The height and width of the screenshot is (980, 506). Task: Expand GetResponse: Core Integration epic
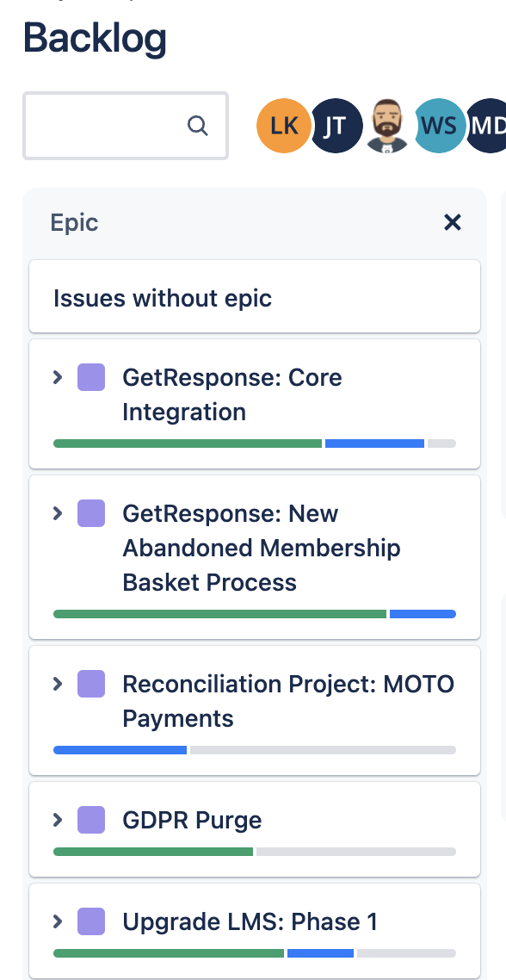tap(58, 377)
